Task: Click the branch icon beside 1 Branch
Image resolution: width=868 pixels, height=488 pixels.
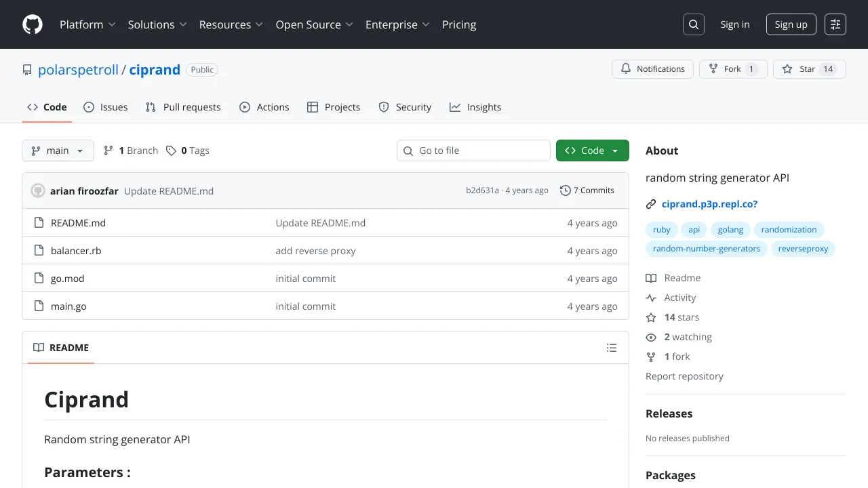Action: (x=108, y=150)
